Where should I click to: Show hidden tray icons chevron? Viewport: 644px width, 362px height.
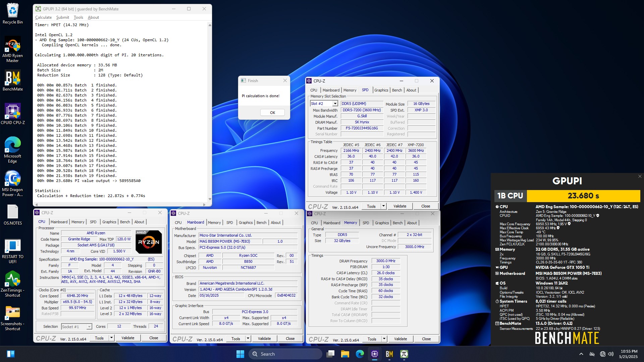581,354
